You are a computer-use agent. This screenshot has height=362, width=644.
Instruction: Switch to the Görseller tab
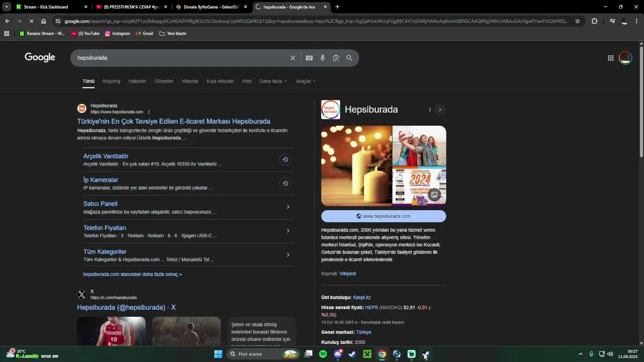(x=164, y=81)
